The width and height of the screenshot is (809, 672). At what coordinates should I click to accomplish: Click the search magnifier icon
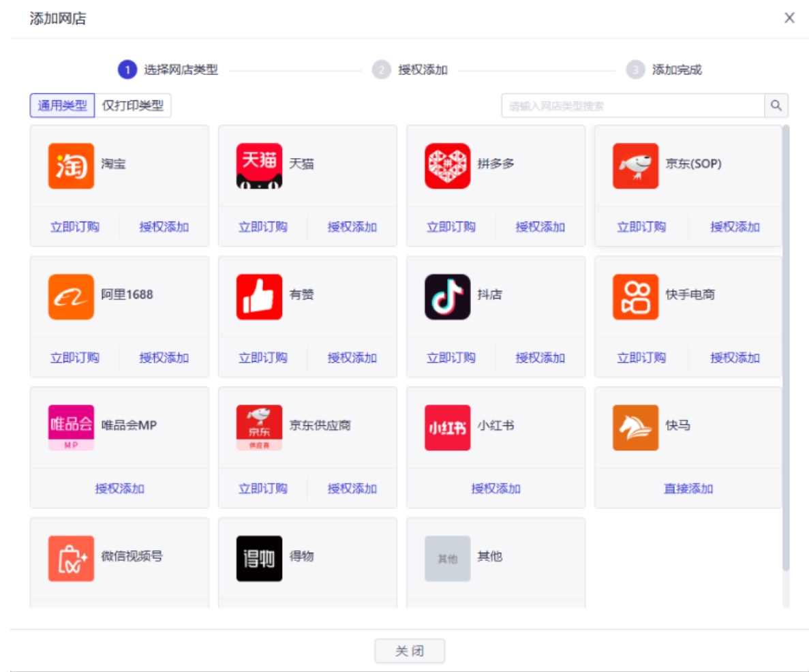pos(776,105)
